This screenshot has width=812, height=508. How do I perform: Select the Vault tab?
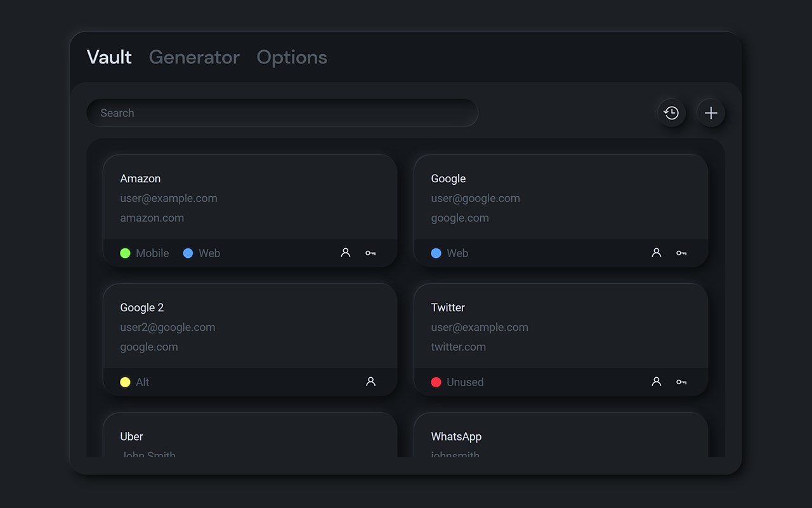tap(109, 57)
